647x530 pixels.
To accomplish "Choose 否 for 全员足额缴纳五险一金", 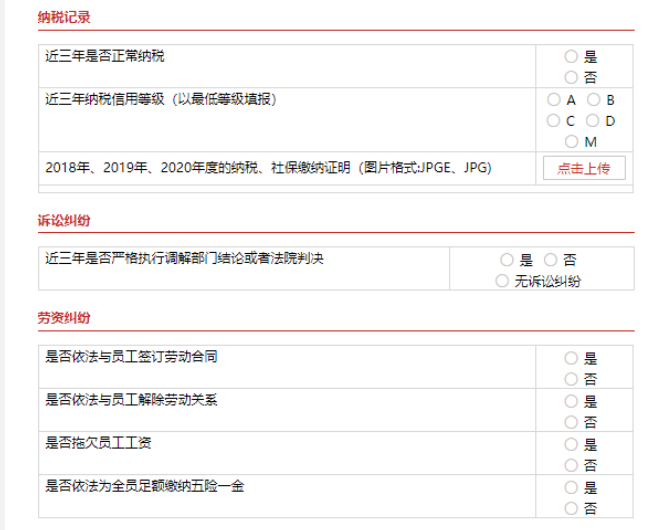I will pos(571,509).
